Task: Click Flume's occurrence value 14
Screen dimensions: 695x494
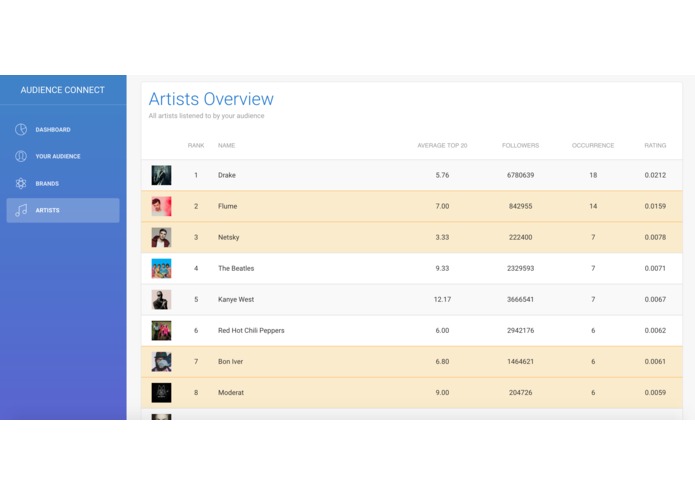Action: pyautogui.click(x=593, y=206)
